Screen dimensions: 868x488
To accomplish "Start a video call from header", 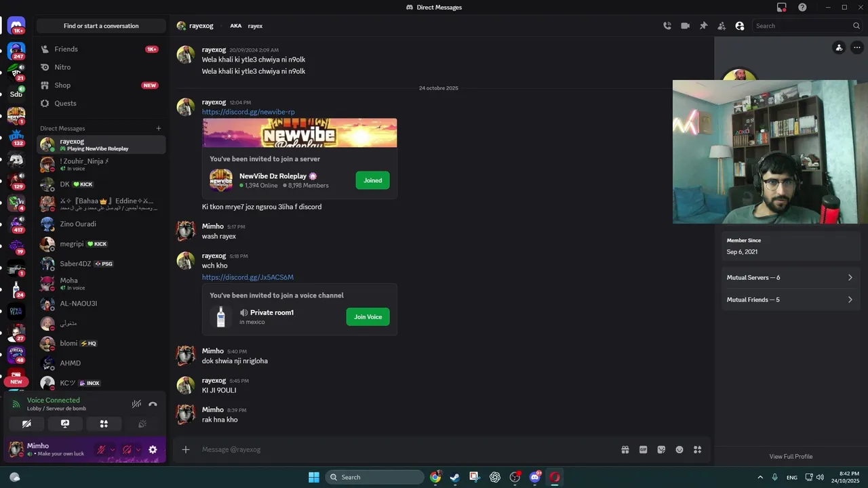I will [x=685, y=26].
